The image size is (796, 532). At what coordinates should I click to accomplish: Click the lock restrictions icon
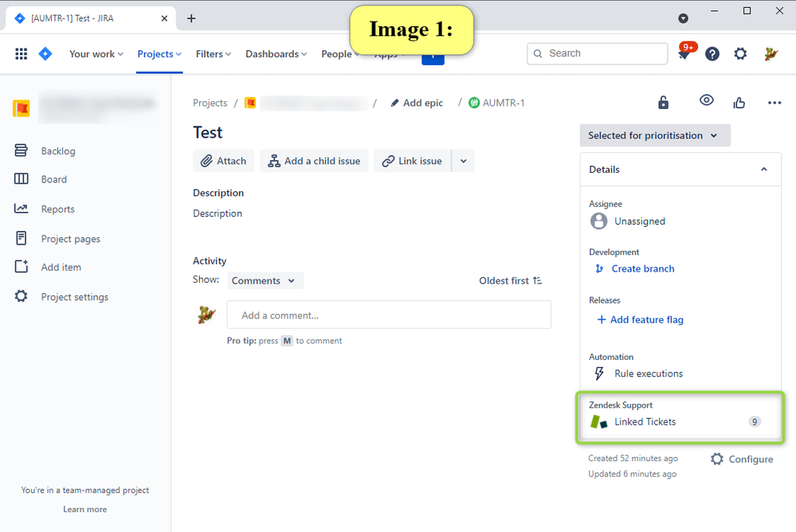tap(663, 103)
